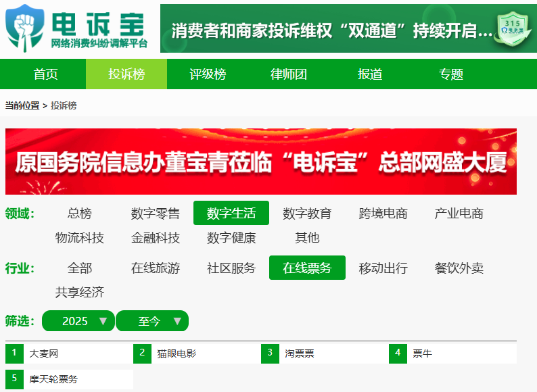Choose 在线旅游 industry filter
Viewport: 537px width, 392px height.
(155, 268)
